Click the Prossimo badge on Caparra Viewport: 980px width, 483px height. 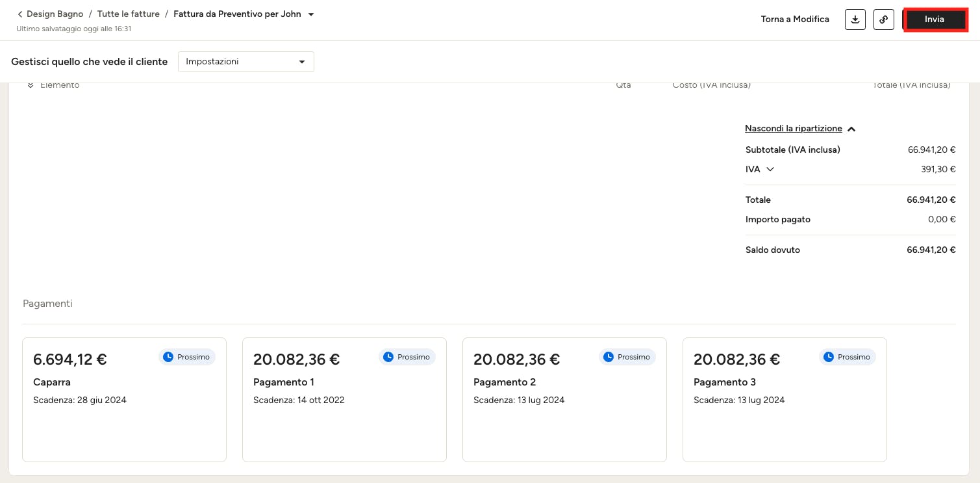click(187, 357)
